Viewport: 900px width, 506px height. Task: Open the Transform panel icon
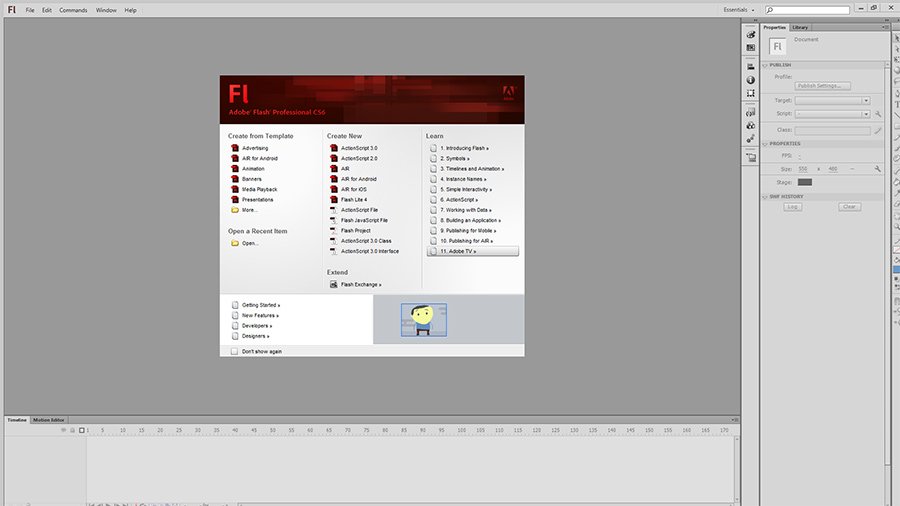point(750,93)
